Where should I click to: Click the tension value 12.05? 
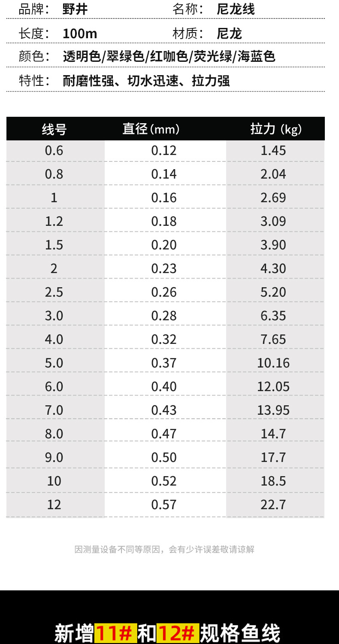273,387
